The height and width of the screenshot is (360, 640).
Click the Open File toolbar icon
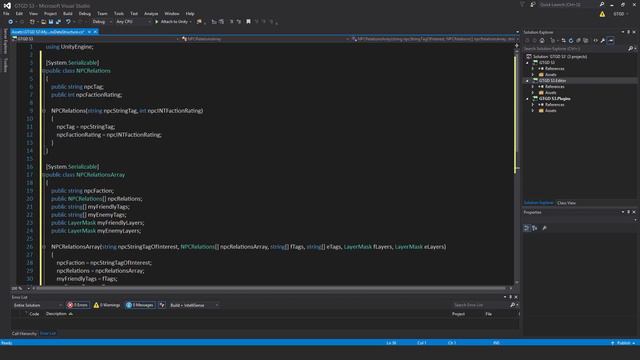(x=43, y=22)
